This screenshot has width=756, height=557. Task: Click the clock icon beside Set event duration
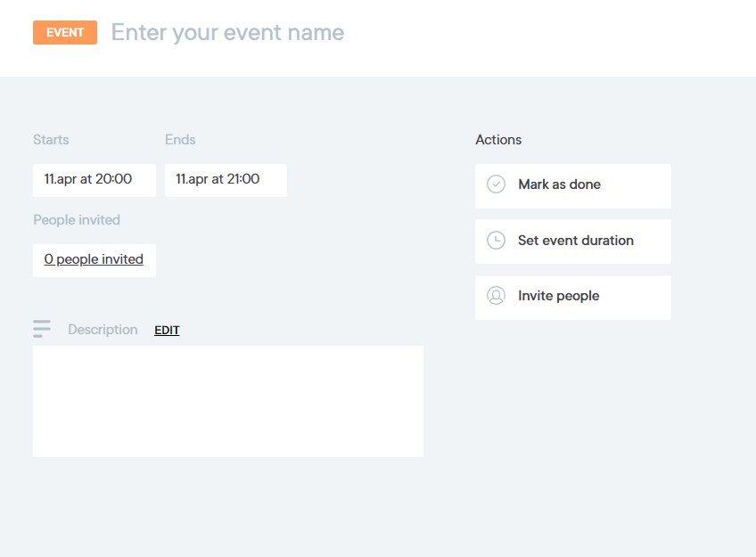click(496, 241)
